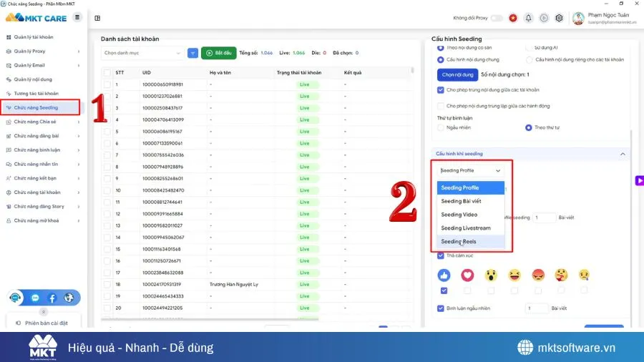Choose Seeding Livestream option
The image size is (644, 362).
coord(471,228)
